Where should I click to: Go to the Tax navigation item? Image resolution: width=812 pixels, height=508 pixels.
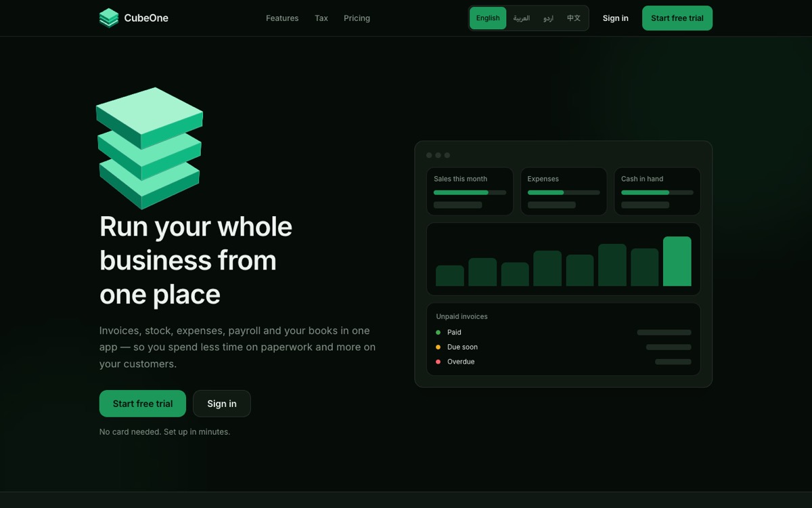(321, 18)
